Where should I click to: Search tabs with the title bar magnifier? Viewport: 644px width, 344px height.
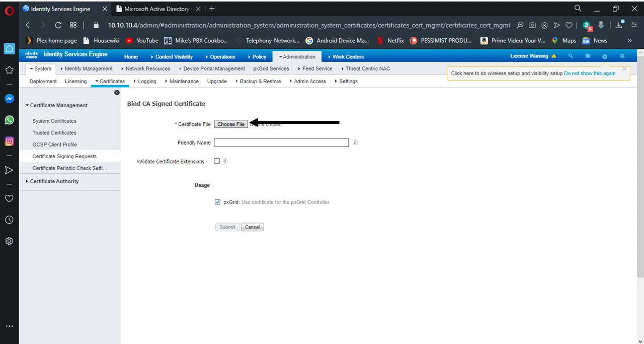(x=578, y=9)
